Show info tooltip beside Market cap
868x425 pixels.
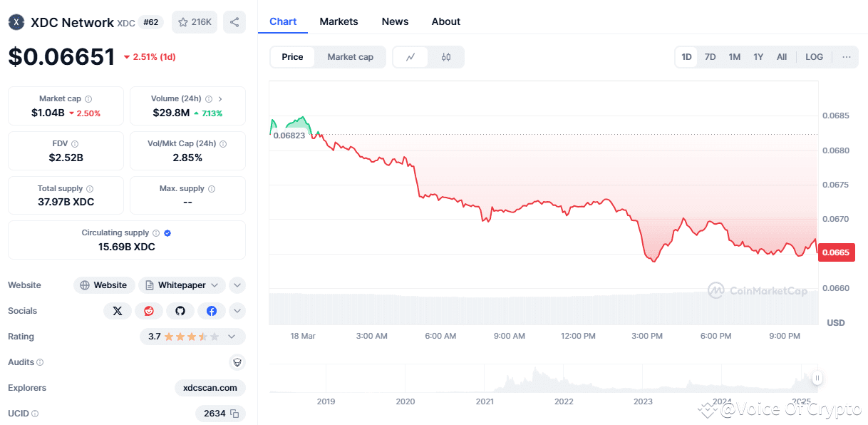pos(88,99)
